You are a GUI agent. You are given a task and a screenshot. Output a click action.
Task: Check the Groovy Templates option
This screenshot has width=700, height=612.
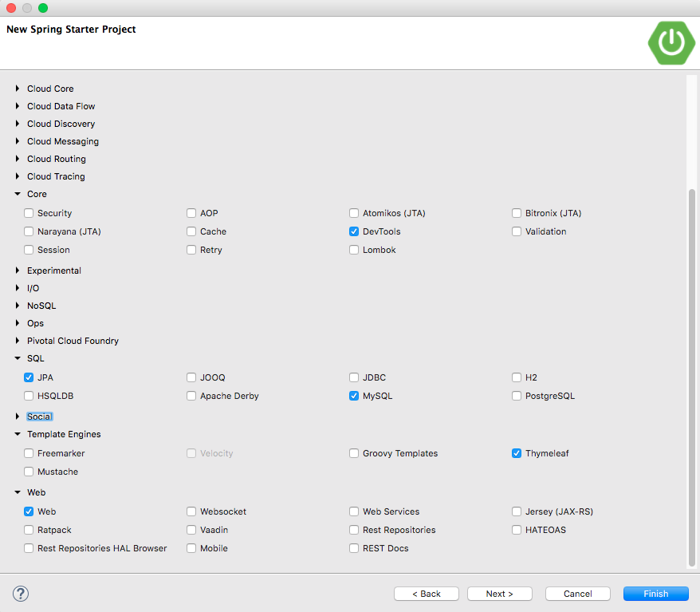[x=353, y=453]
